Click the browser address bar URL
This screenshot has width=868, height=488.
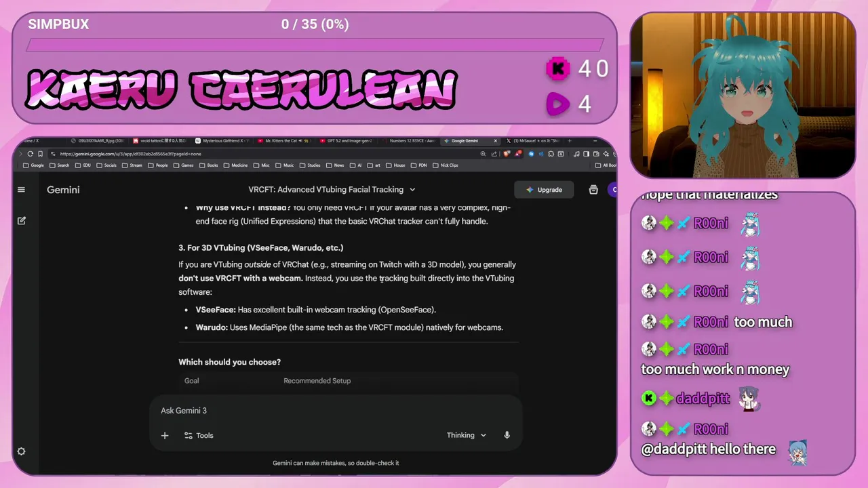coord(130,154)
